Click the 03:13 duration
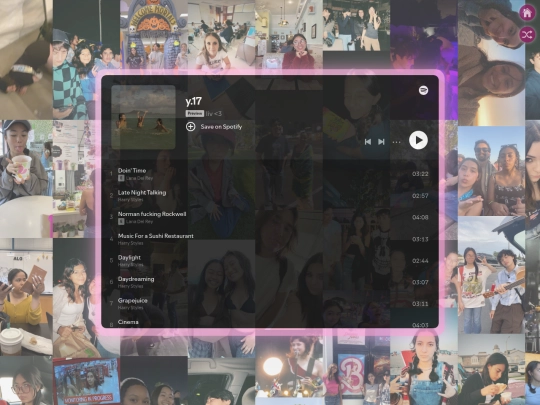This screenshot has height=405, width=540. 420,239
